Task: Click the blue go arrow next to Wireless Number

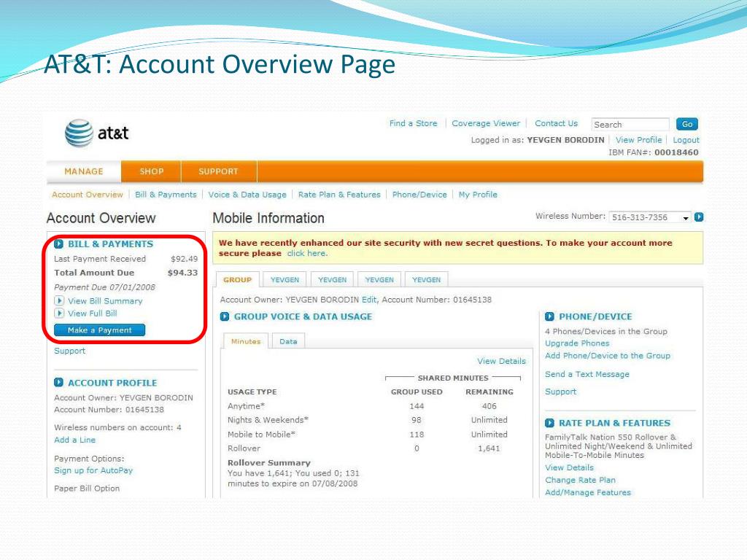Action: pos(699,217)
